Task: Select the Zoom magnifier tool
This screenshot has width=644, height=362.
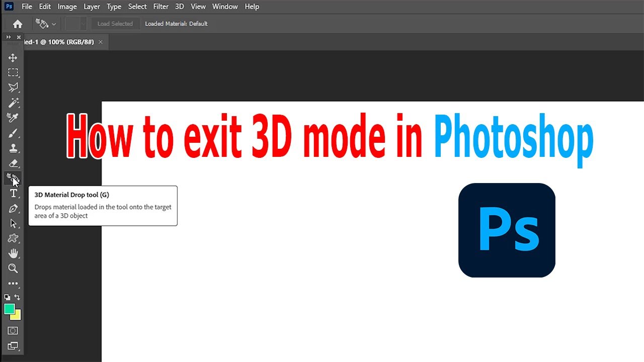Action: pos(13,268)
